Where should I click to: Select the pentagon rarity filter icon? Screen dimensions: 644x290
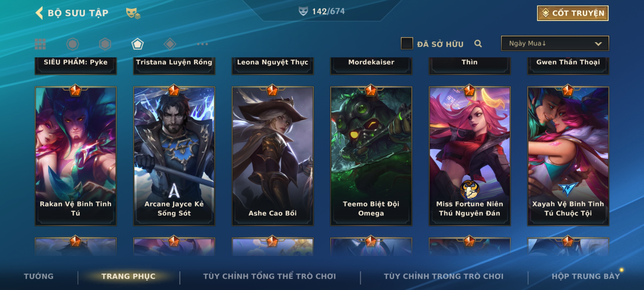(137, 44)
